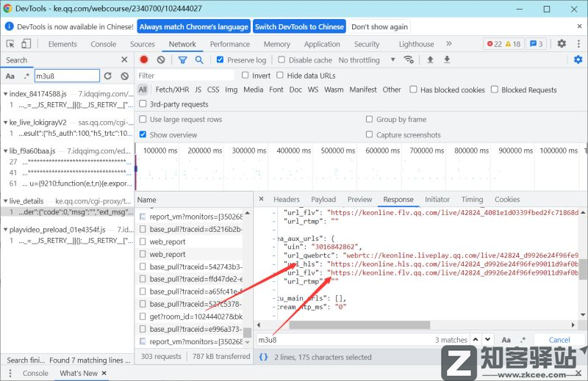588x381 pixels.
Task: Toggle the network filter funnel icon
Action: tap(183, 60)
